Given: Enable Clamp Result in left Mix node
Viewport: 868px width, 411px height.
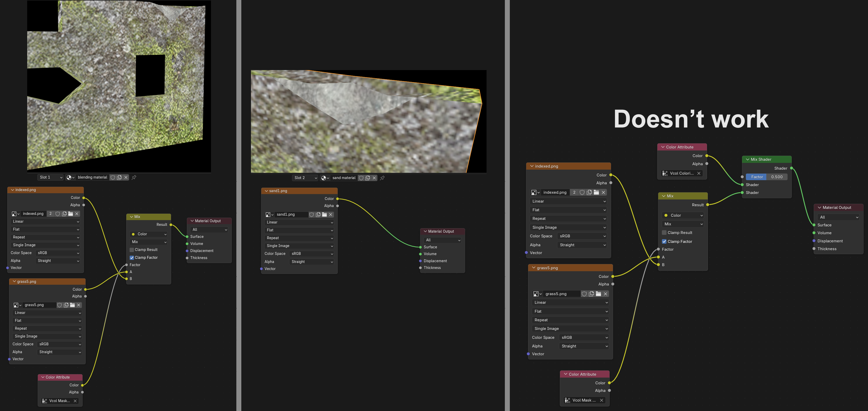Looking at the screenshot, I should 132,250.
